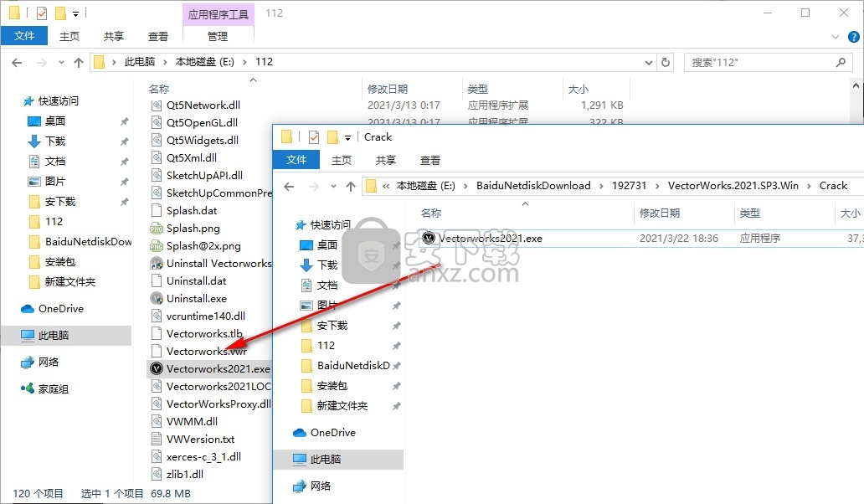The image size is (864, 504).
Task: Open 文件 tab in Crack window
Action: click(x=296, y=160)
